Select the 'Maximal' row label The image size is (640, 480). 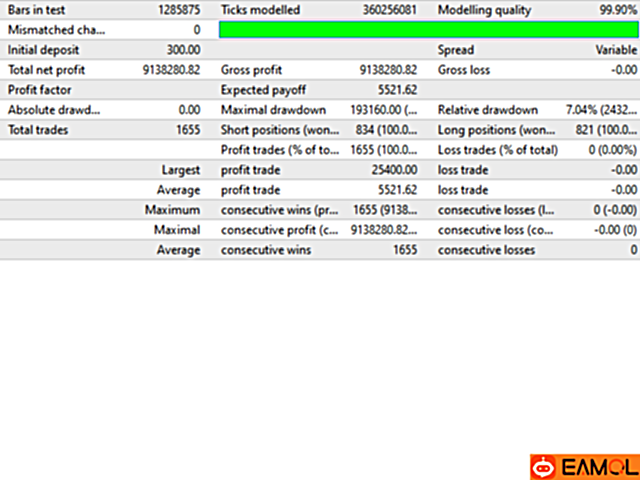click(x=177, y=230)
